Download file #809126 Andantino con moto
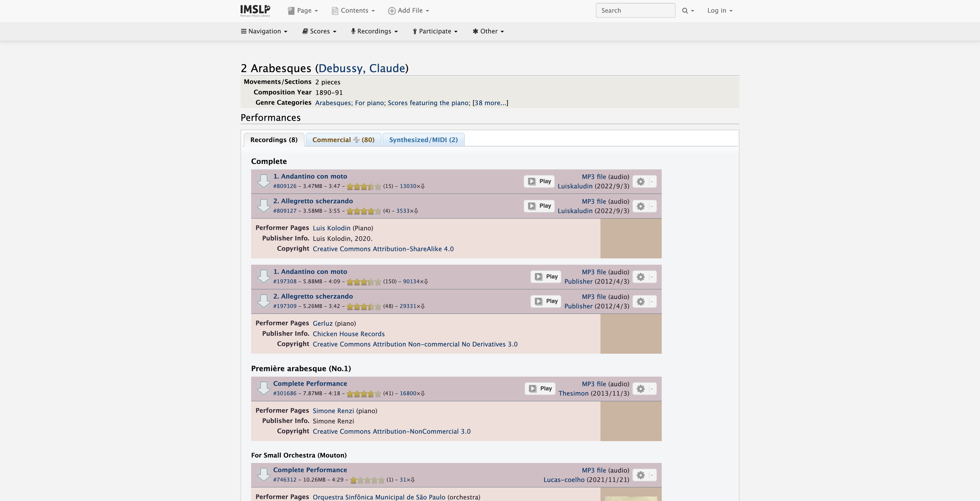 click(x=263, y=181)
